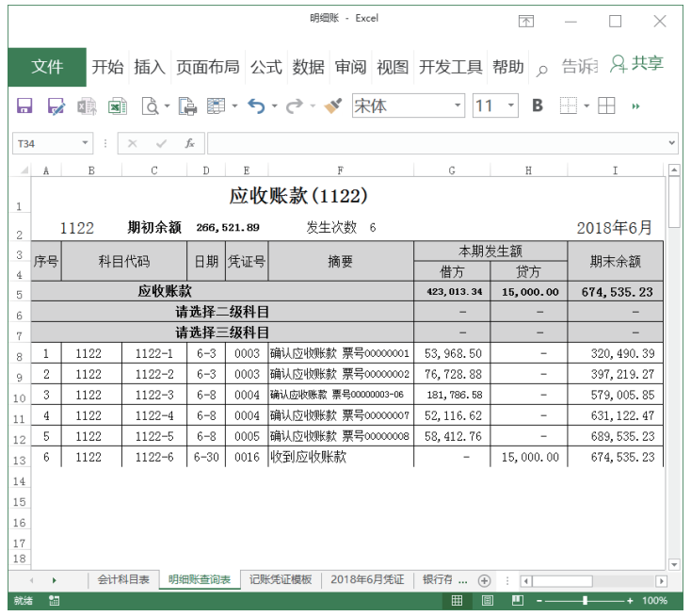
Task: Click the horizontal scrollbar right arrow
Action: pyautogui.click(x=661, y=581)
